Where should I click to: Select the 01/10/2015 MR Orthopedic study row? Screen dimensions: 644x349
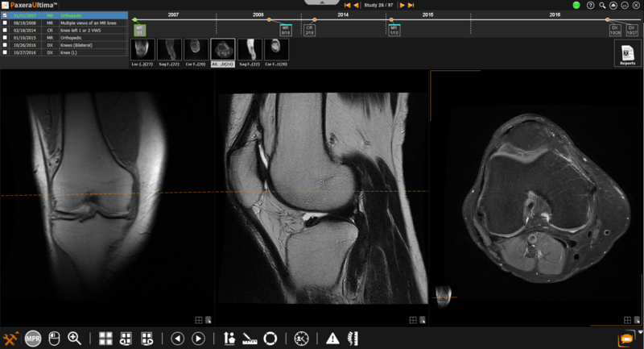tap(64, 37)
